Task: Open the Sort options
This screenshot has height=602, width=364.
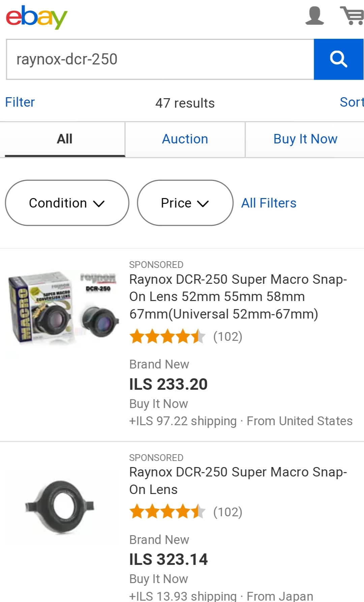Action: click(351, 102)
